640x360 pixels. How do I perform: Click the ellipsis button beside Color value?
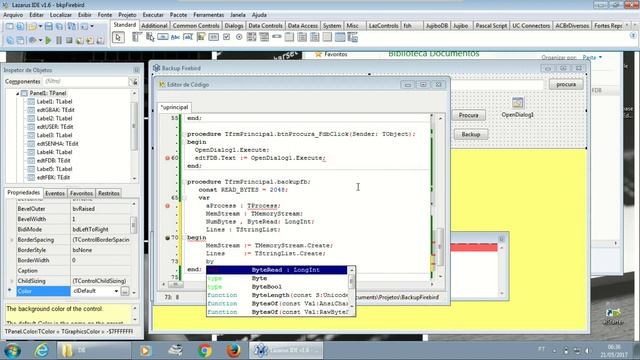pyautogui.click(x=125, y=291)
